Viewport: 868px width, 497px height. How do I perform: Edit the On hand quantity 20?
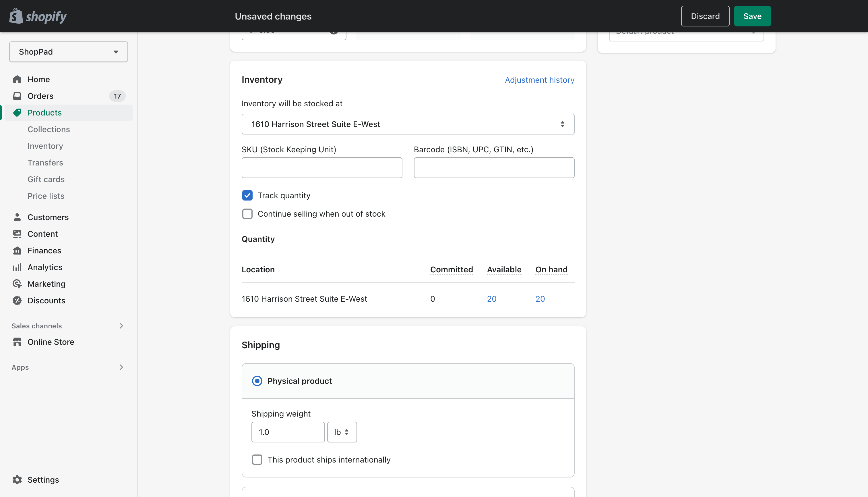[x=540, y=299]
